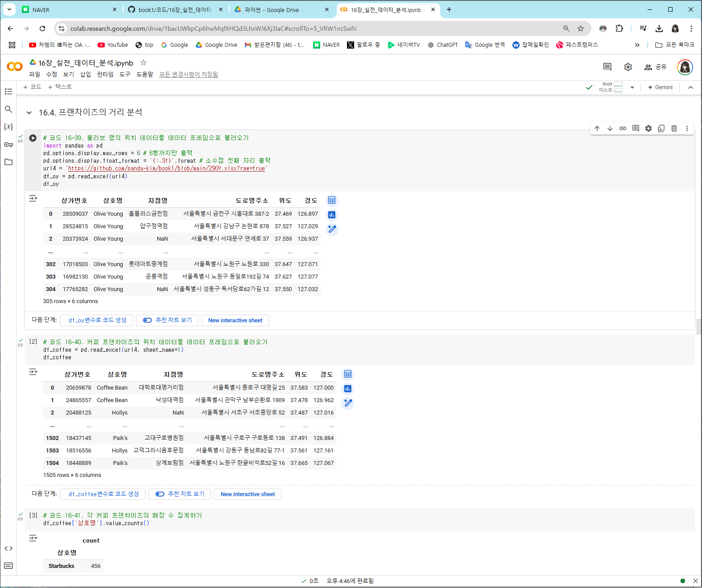
Task: Open Colab settings gear in header
Action: [x=628, y=67]
